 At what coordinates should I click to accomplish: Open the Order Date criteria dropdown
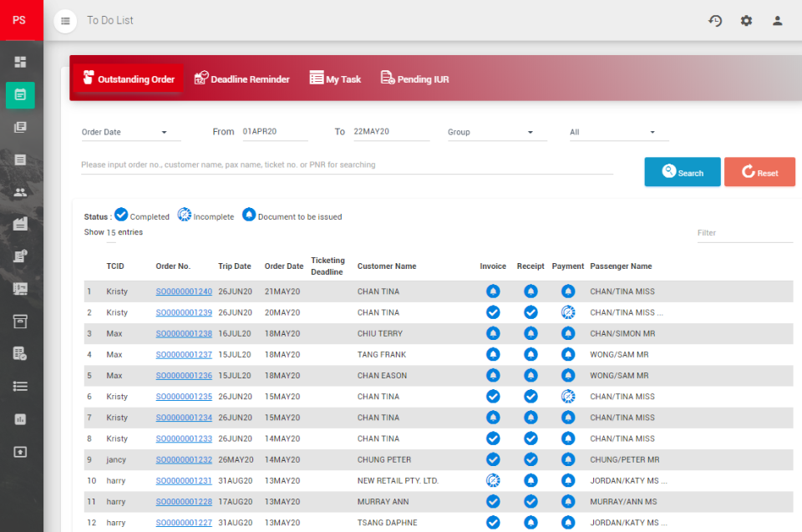coord(129,132)
